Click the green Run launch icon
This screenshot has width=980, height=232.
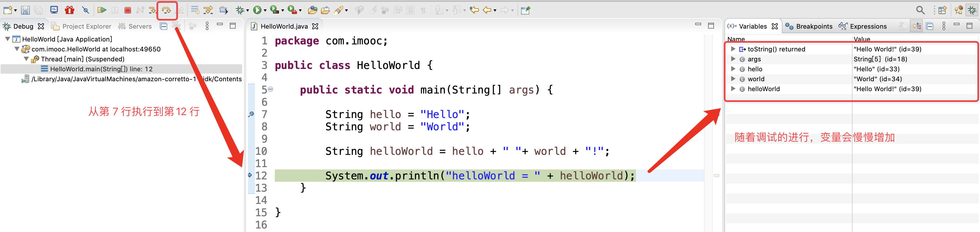[x=257, y=10]
